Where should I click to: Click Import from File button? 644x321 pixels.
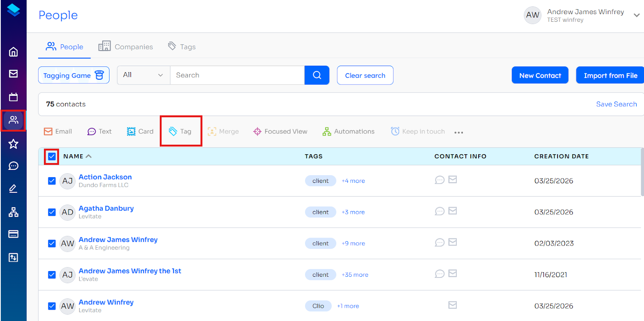610,75
